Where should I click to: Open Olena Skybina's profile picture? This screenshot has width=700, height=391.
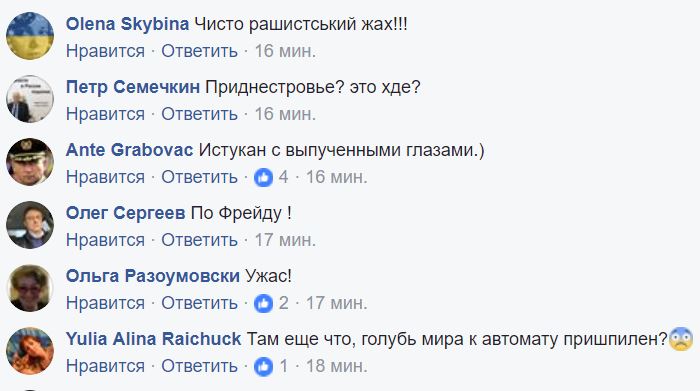(x=30, y=36)
